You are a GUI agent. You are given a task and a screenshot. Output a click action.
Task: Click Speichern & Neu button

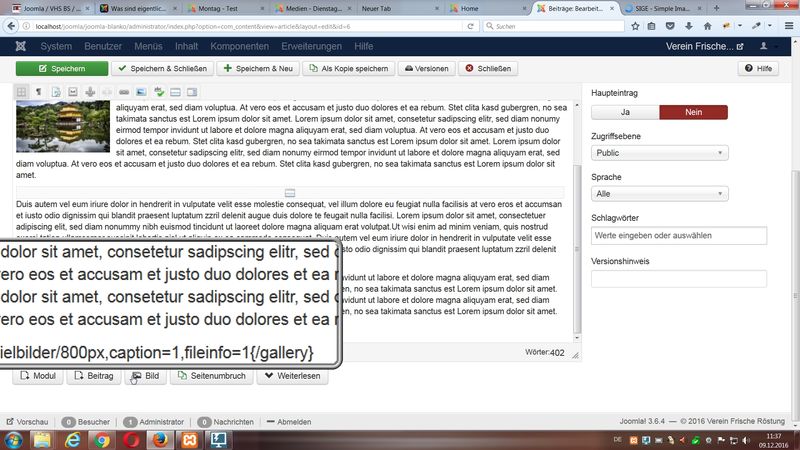tap(258, 68)
